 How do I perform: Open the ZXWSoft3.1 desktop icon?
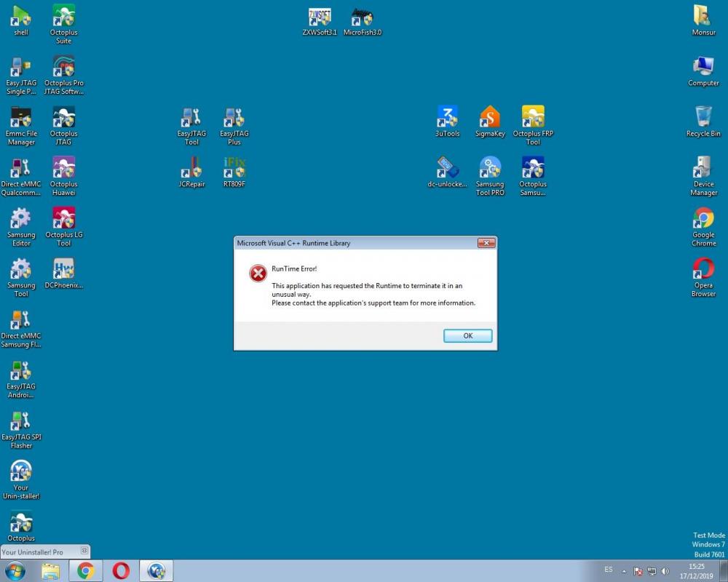tap(320, 18)
